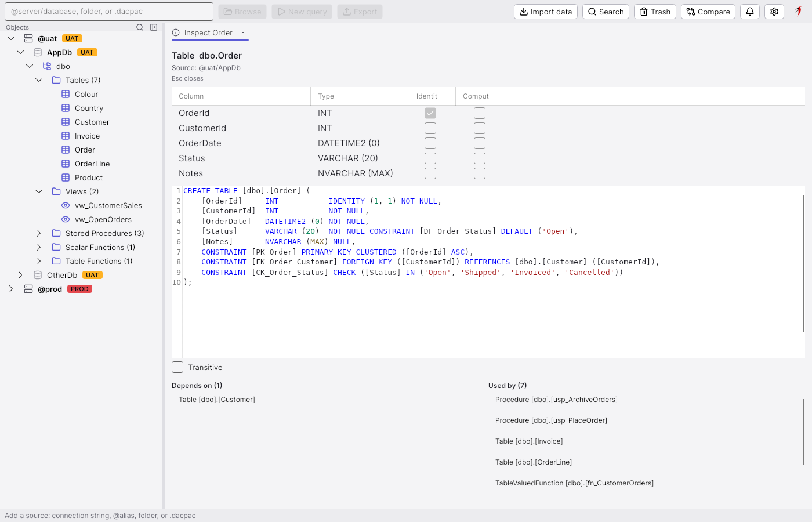Click the Search button
Screen dimensions: 812x522
click(606, 12)
